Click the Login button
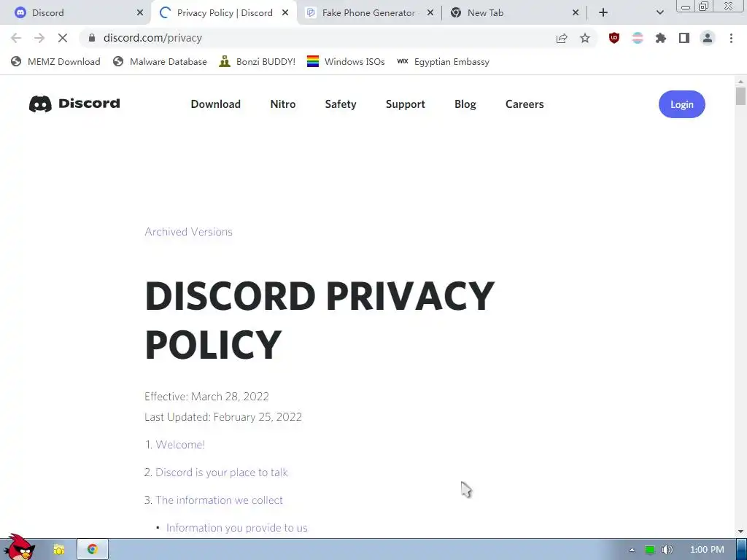747x560 pixels. (x=682, y=104)
